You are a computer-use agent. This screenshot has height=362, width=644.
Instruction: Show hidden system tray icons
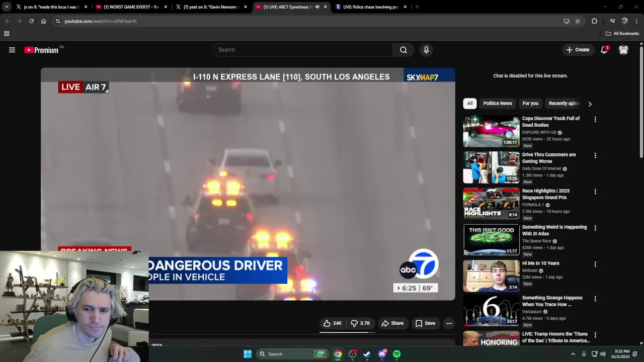pos(573,354)
